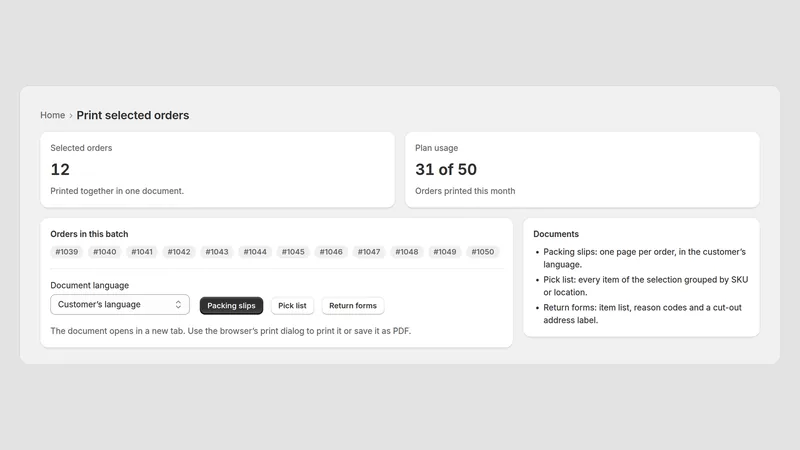Click the Selected orders card label
The width and height of the screenshot is (800, 450).
pyautogui.click(x=81, y=148)
